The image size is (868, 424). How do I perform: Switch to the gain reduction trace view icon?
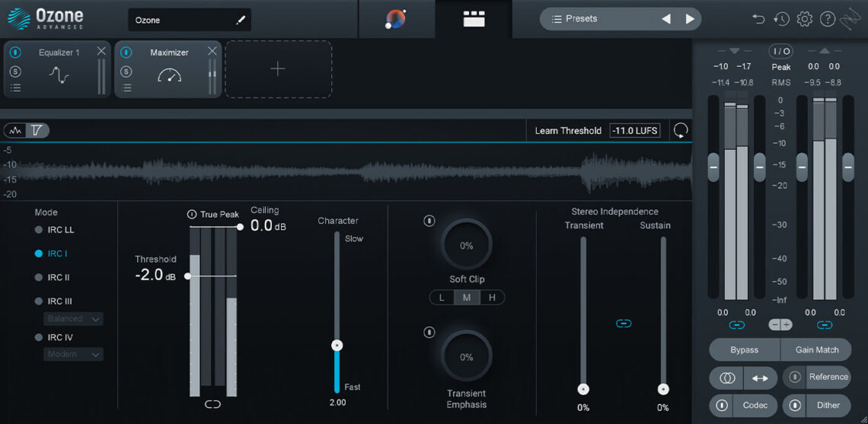point(37,131)
